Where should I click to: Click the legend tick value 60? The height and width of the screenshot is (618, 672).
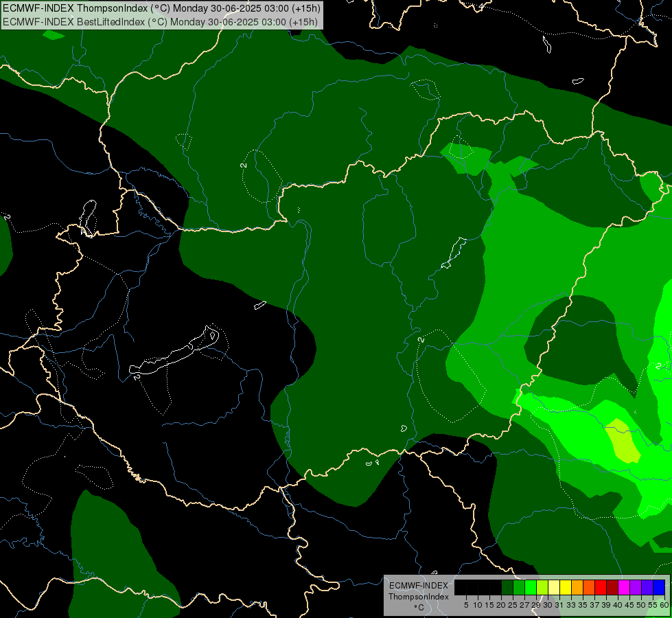[x=664, y=605]
